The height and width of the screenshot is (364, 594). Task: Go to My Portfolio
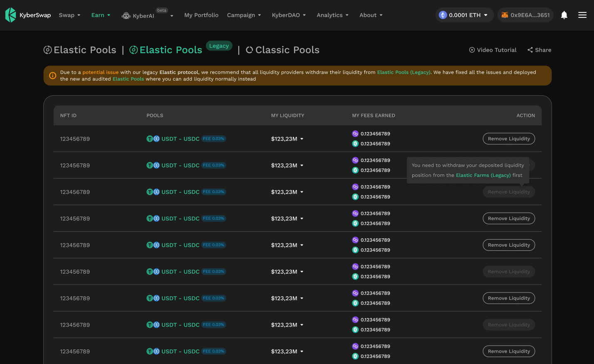pos(201,15)
